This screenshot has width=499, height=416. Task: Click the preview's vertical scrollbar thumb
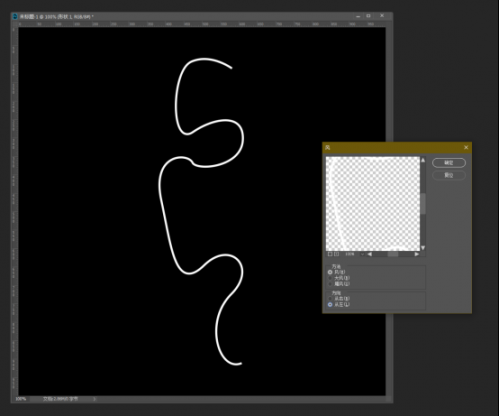[x=423, y=204]
